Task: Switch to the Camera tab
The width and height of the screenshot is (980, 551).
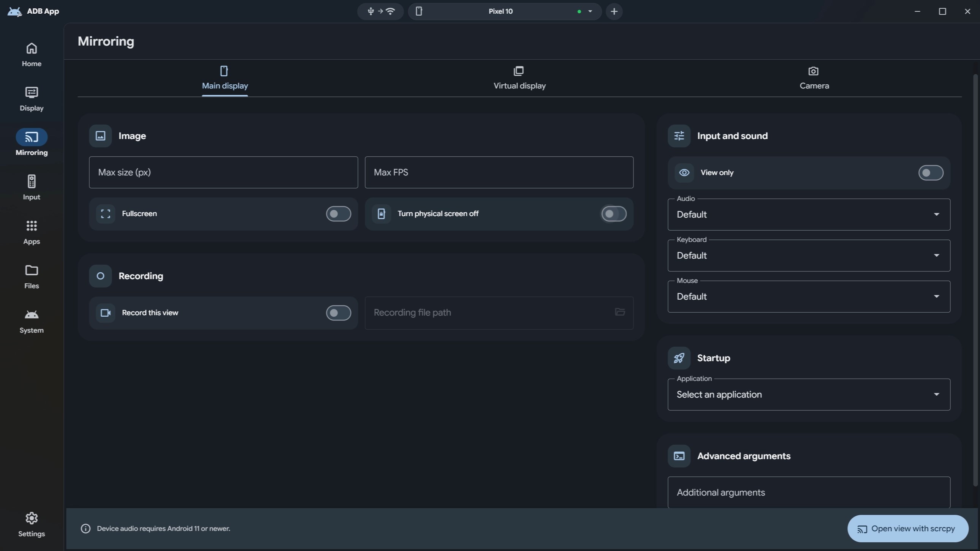Action: pos(814,78)
